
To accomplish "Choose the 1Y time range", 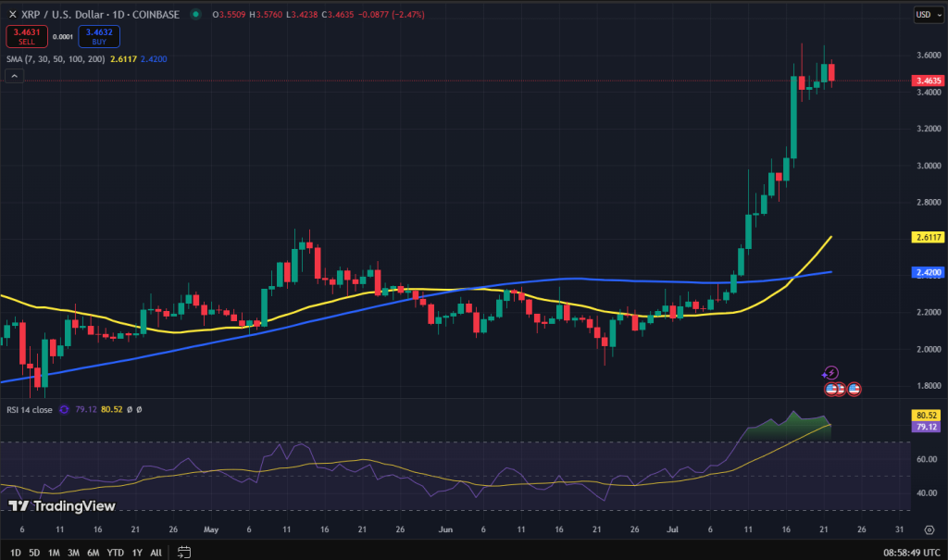I will click(137, 553).
